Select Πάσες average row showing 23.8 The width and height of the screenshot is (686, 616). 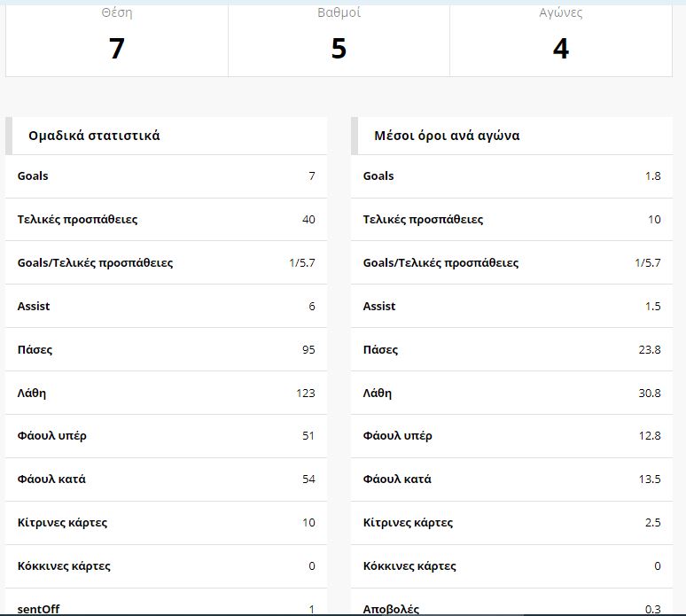point(511,350)
